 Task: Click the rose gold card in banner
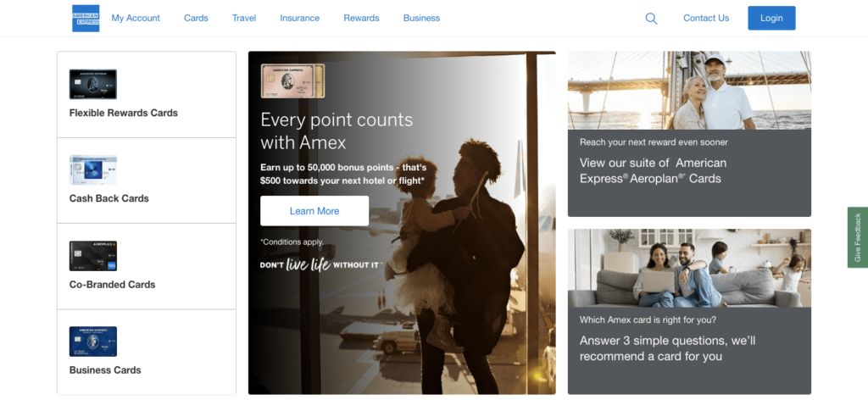click(x=292, y=81)
